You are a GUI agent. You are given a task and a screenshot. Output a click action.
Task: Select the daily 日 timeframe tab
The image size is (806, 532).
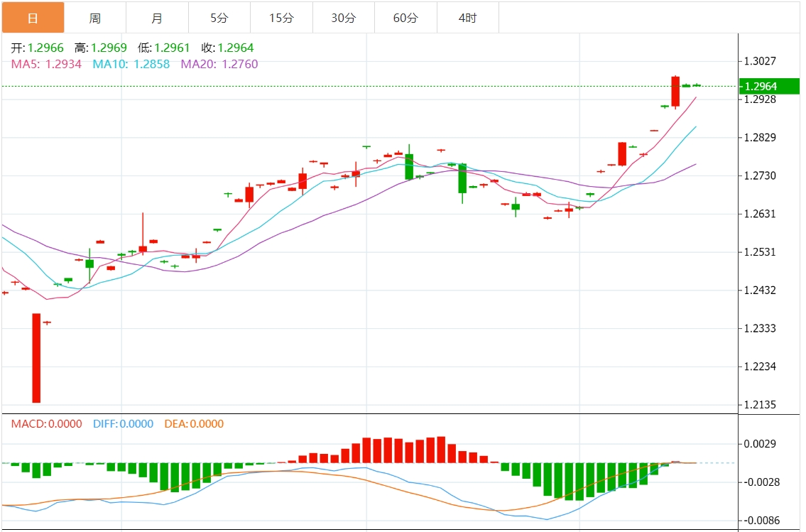[33, 18]
